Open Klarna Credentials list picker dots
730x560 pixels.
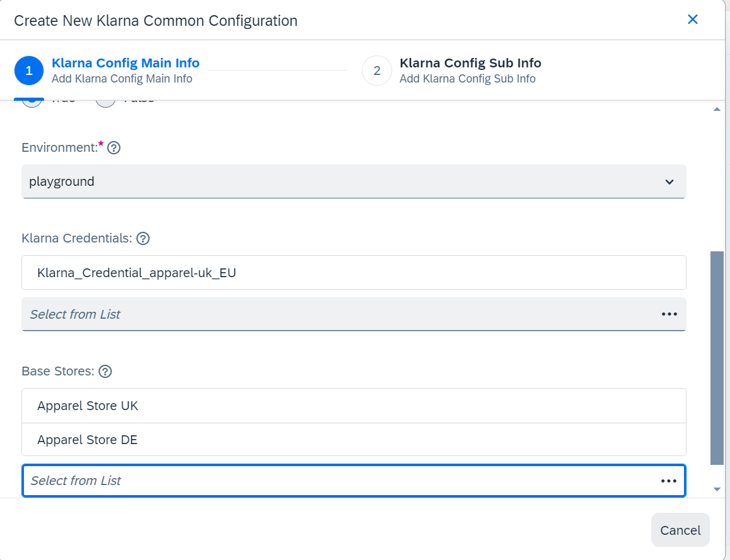click(669, 314)
